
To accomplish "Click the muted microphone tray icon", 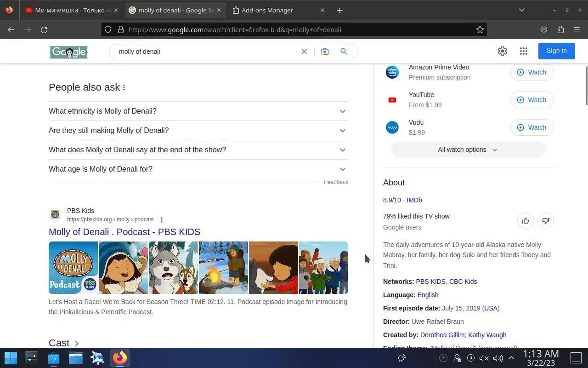I will 484,358.
